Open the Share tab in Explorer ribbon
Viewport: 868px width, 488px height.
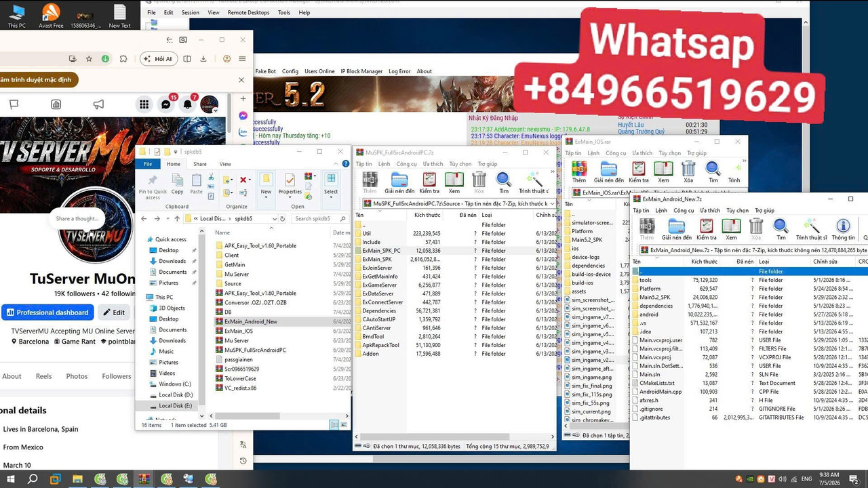pos(200,164)
